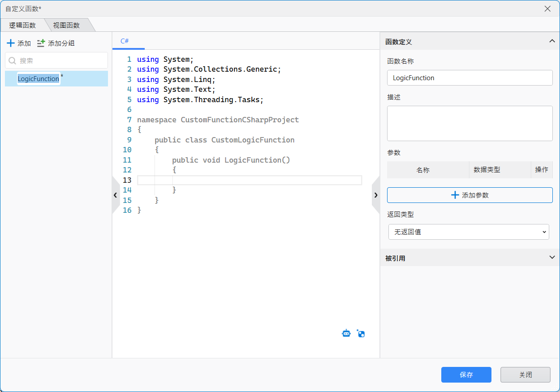This screenshot has height=392, width=560.
Task: Switch to the 视图函数 tab
Action: (x=66, y=26)
